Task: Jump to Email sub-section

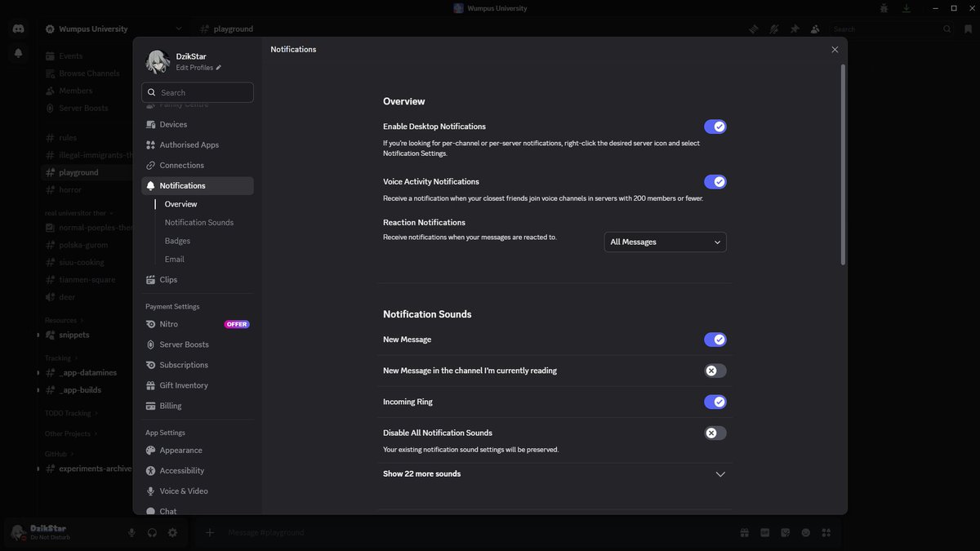Action: pyautogui.click(x=174, y=259)
